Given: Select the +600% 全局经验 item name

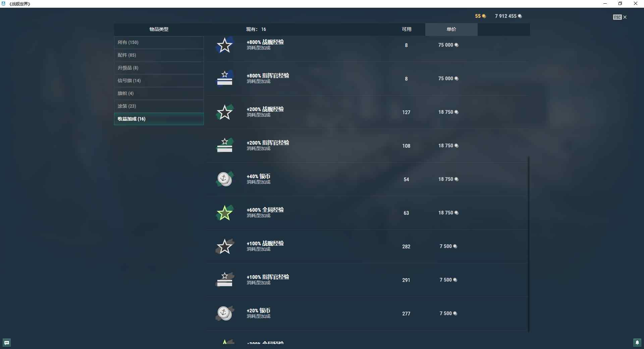Looking at the screenshot, I should click(265, 210).
